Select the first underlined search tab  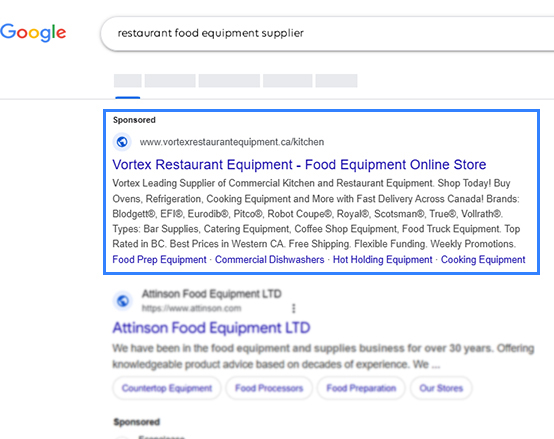pos(128,81)
